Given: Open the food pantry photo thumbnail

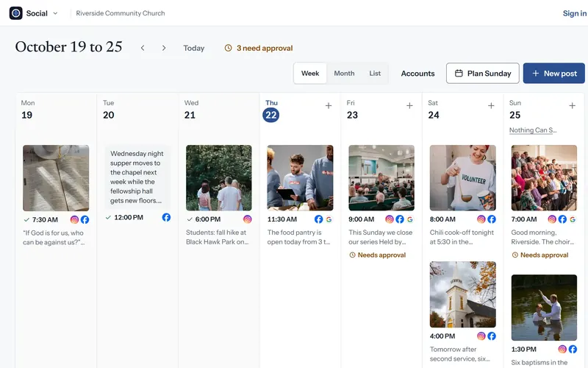Looking at the screenshot, I should 300,178.
